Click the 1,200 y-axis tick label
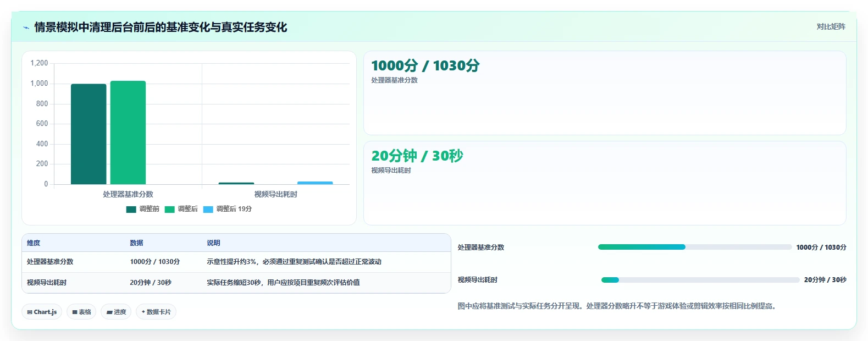The height and width of the screenshot is (341, 868). pyautogui.click(x=39, y=63)
